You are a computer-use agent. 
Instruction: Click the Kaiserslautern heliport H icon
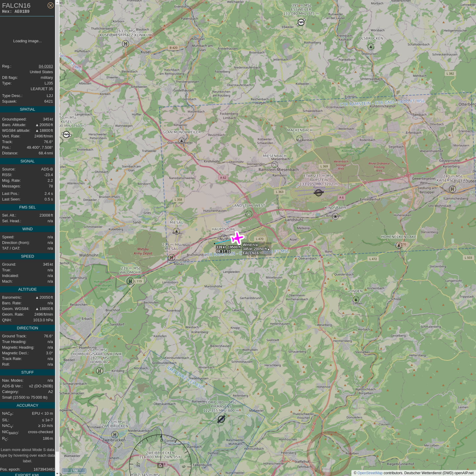(x=453, y=189)
